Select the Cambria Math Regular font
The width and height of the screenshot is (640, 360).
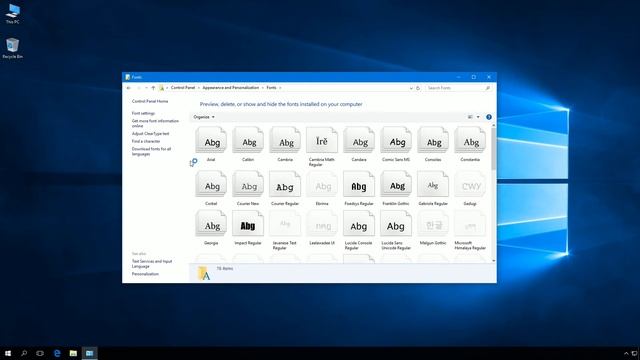(322, 140)
